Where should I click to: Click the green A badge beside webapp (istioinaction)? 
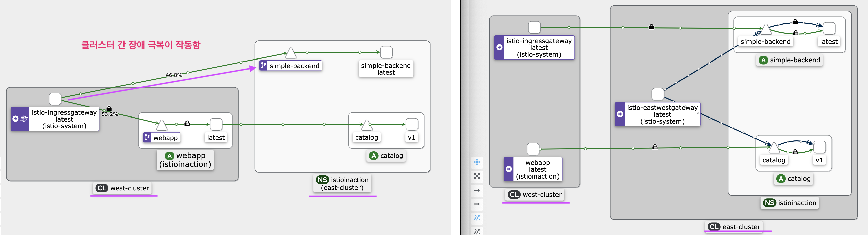tap(169, 156)
